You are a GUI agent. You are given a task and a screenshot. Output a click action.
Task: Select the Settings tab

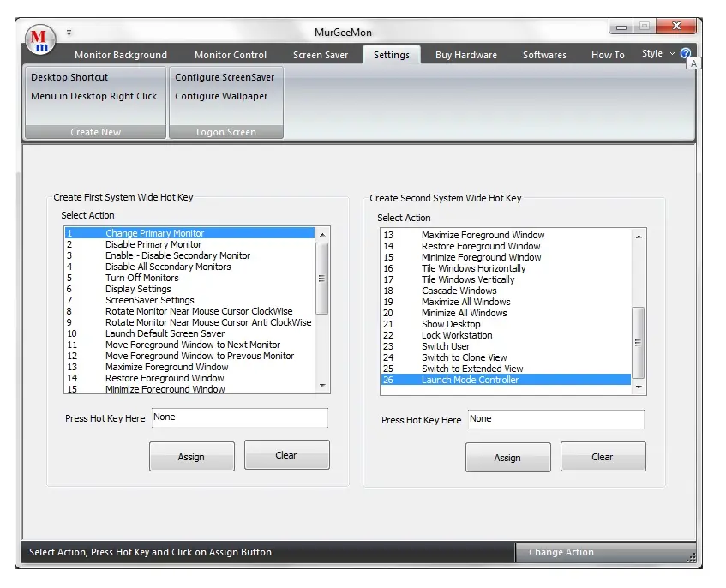coord(391,55)
